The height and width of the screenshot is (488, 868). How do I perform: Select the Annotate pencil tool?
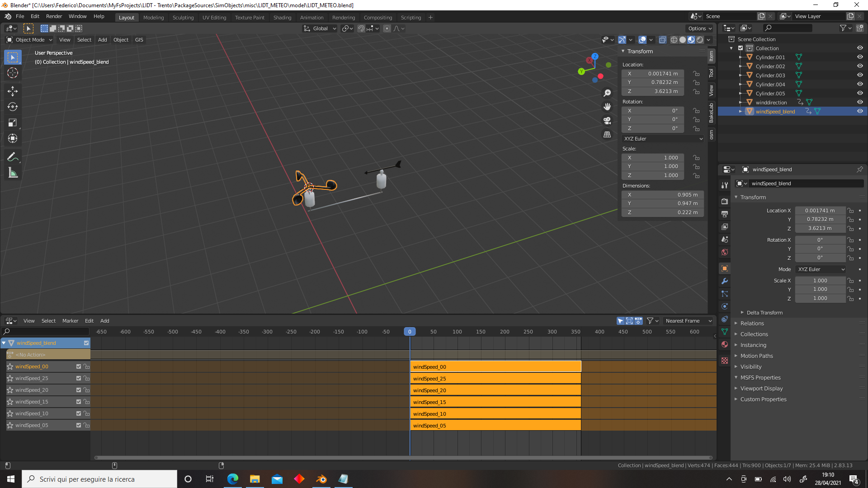pos(12,157)
